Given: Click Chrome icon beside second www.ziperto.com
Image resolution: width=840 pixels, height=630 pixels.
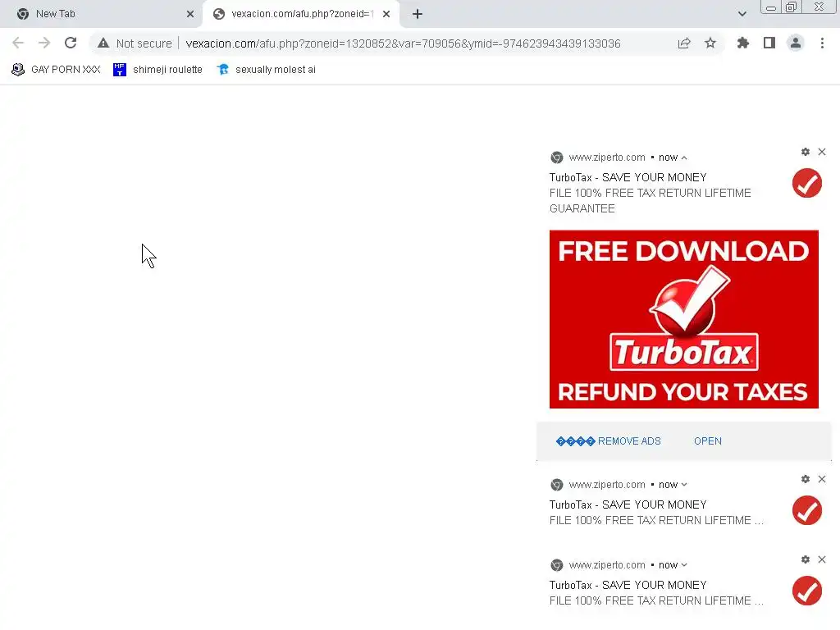Looking at the screenshot, I should [557, 485].
